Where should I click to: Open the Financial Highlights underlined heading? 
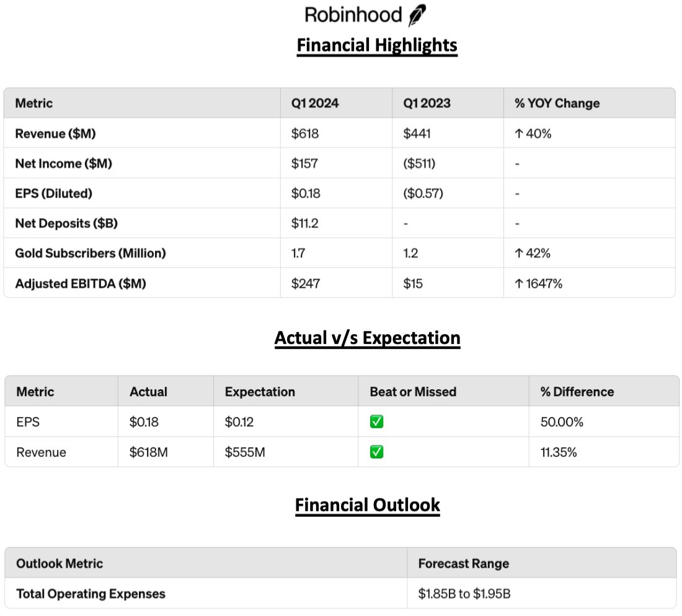coord(377,45)
